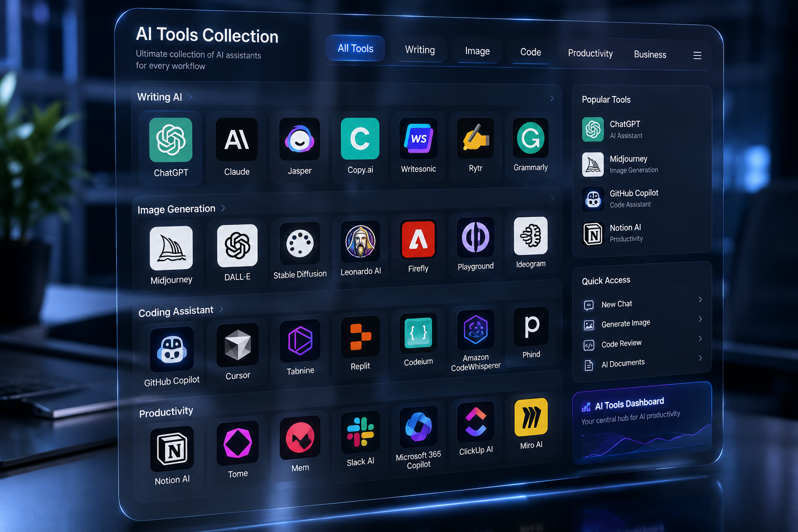Launch the Jasper writing tool
Image resolution: width=798 pixels, height=532 pixels.
tap(299, 139)
